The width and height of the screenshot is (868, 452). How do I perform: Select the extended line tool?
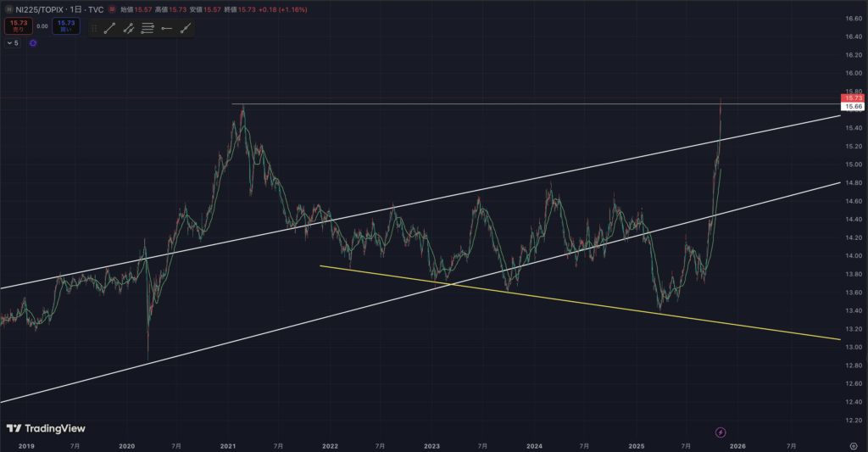pos(185,28)
